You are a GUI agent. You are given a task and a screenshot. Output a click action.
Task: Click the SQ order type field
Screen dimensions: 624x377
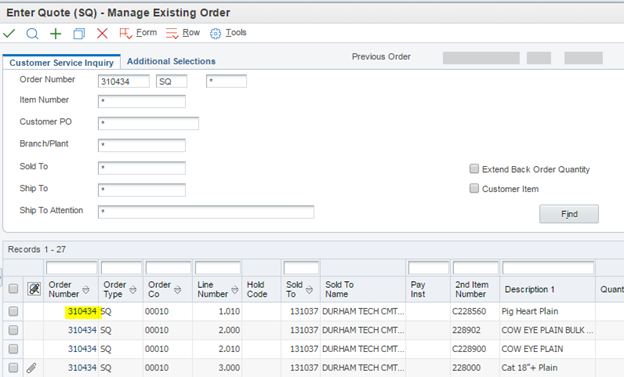click(x=172, y=81)
